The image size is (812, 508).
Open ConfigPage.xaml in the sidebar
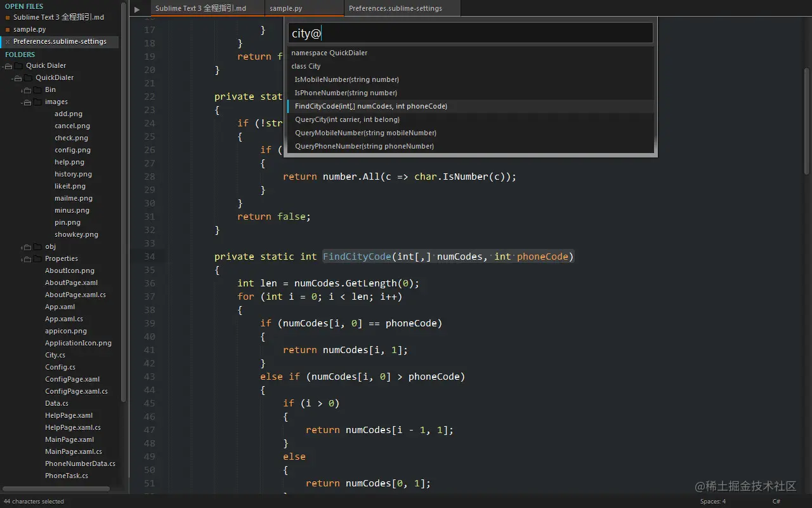click(x=72, y=379)
